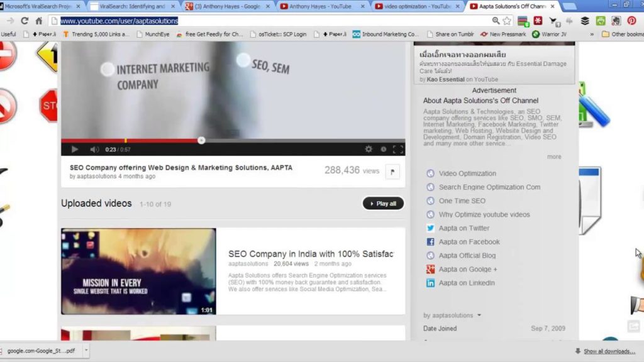Click the address bar URL field
Viewport: 644px width, 362px height.
click(x=271, y=21)
